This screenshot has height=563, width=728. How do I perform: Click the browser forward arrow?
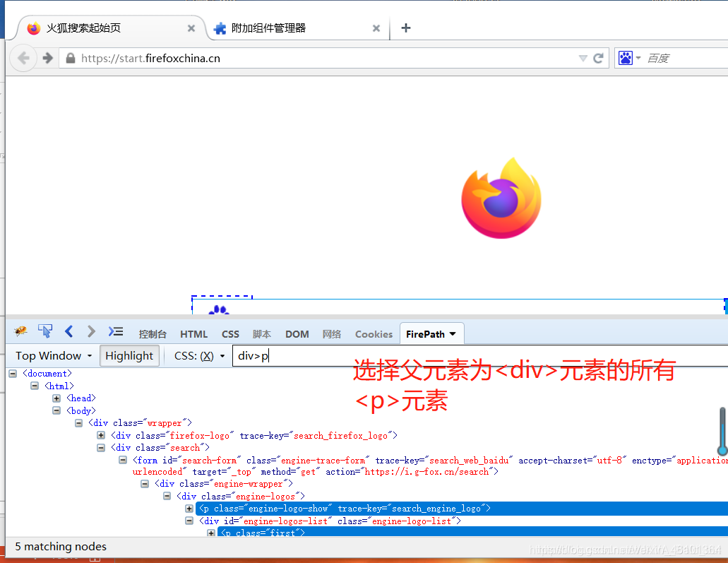pyautogui.click(x=47, y=58)
